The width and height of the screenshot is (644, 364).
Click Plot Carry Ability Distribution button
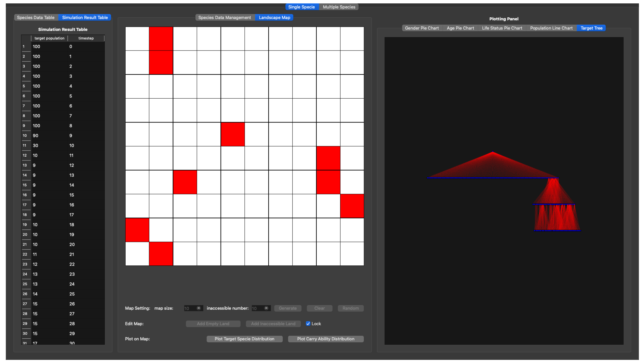tap(325, 339)
